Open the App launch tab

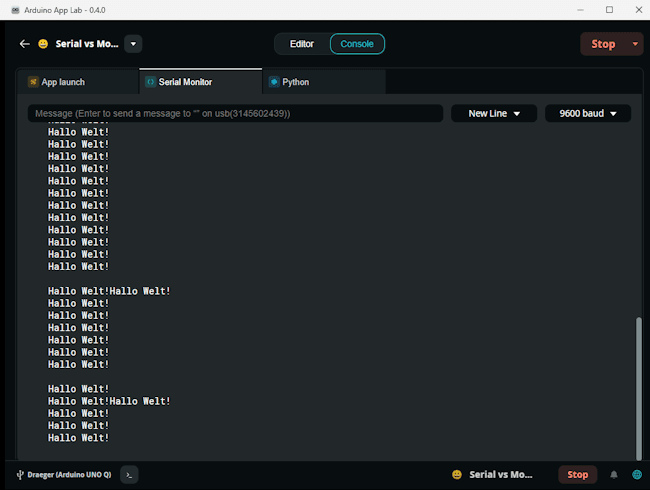(77, 82)
